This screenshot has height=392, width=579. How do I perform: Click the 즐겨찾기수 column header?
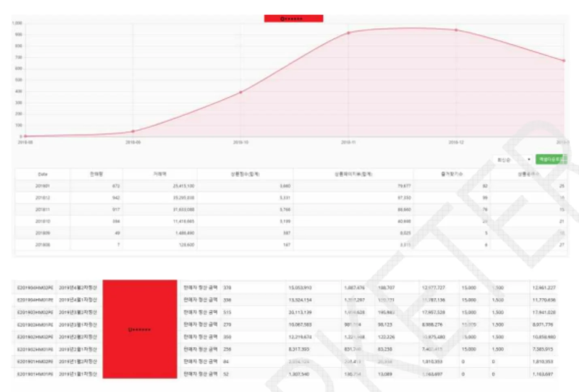(x=452, y=174)
